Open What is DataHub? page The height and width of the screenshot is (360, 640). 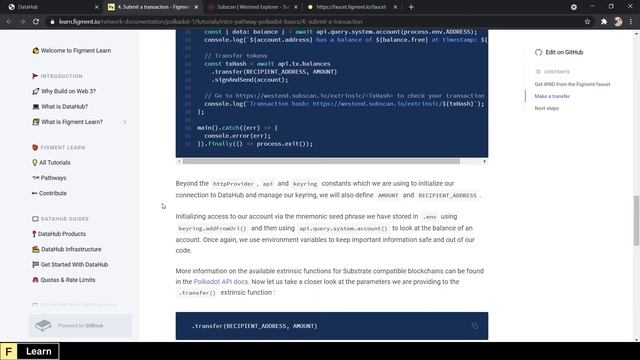pos(60,107)
